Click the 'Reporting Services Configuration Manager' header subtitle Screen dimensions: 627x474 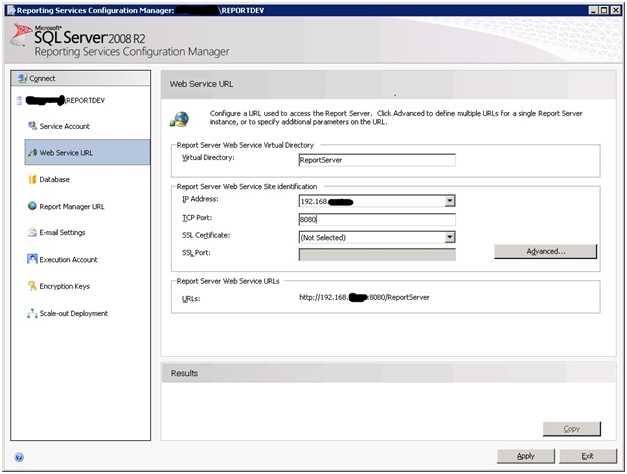pyautogui.click(x=132, y=52)
